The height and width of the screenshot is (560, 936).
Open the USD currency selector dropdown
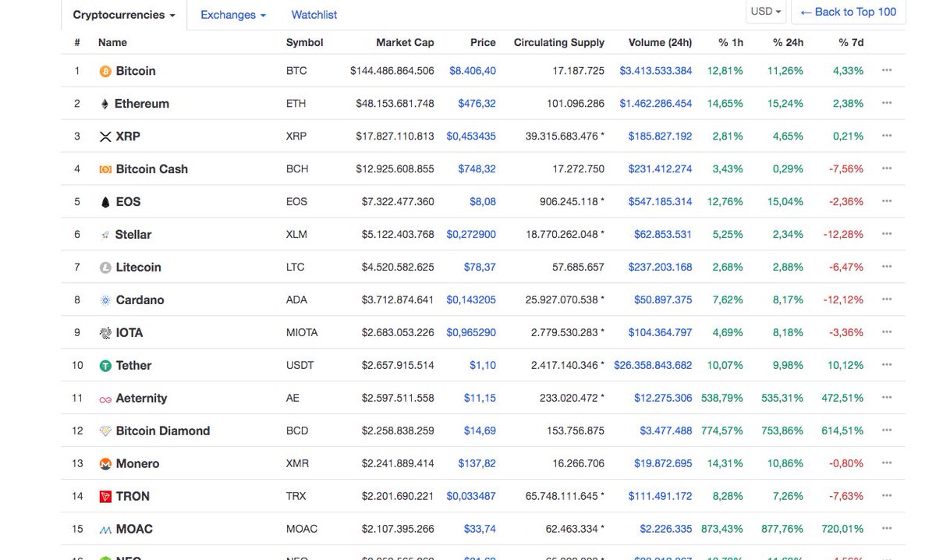[766, 12]
